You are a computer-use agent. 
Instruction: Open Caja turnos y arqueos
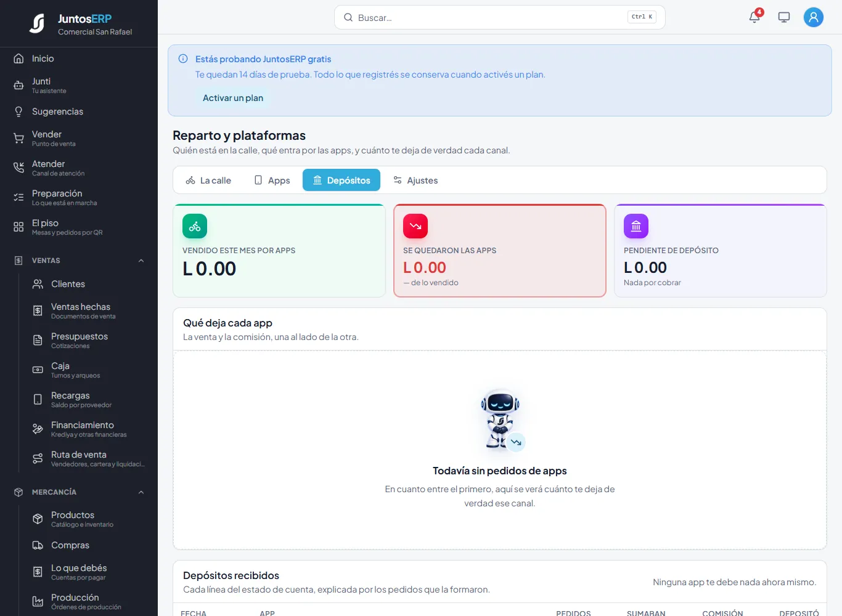pos(89,370)
